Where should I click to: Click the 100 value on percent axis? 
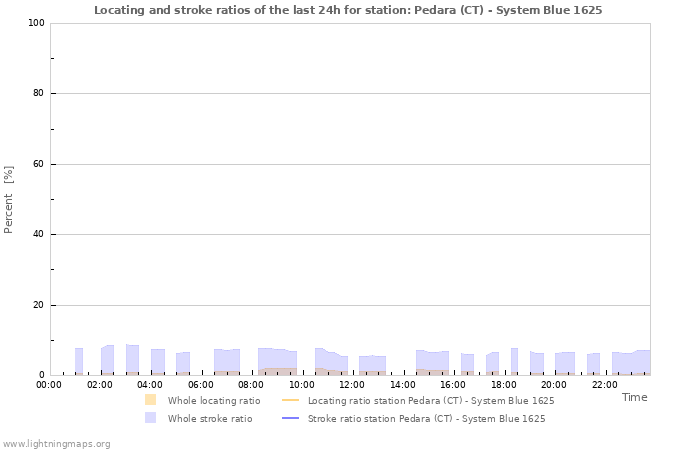coord(36,23)
